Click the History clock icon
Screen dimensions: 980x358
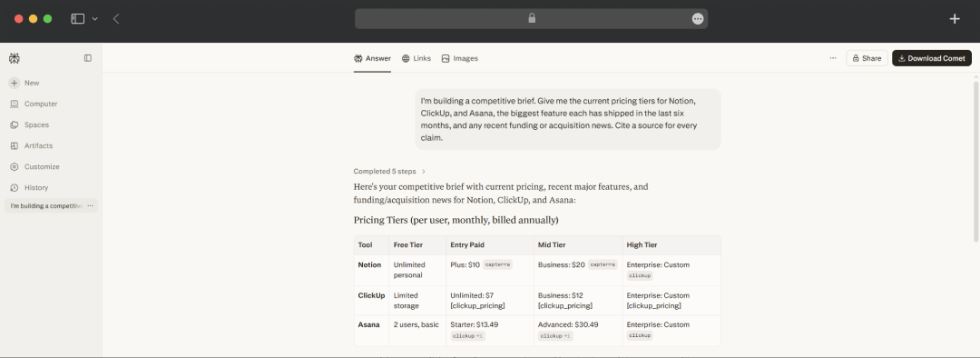pos(14,188)
